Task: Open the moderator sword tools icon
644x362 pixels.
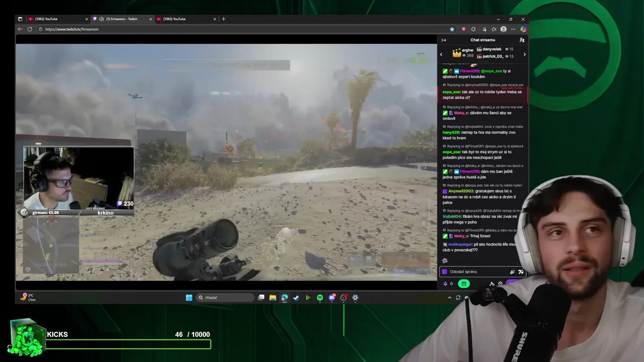Action: click(x=492, y=284)
